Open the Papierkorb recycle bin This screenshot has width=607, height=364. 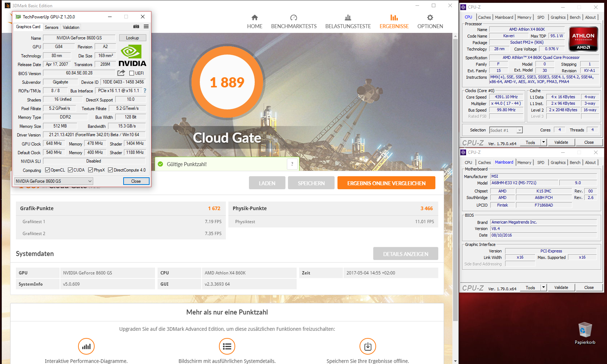(x=585, y=333)
